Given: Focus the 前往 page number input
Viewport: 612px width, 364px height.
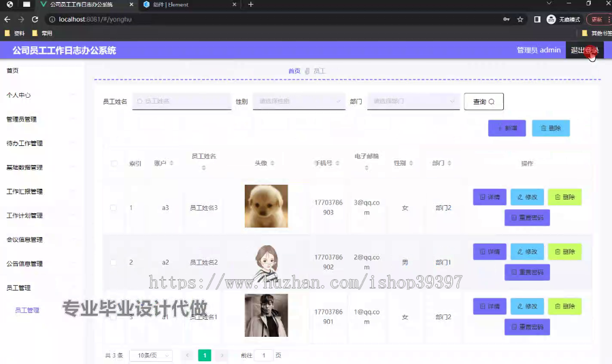Looking at the screenshot, I should click(x=263, y=355).
